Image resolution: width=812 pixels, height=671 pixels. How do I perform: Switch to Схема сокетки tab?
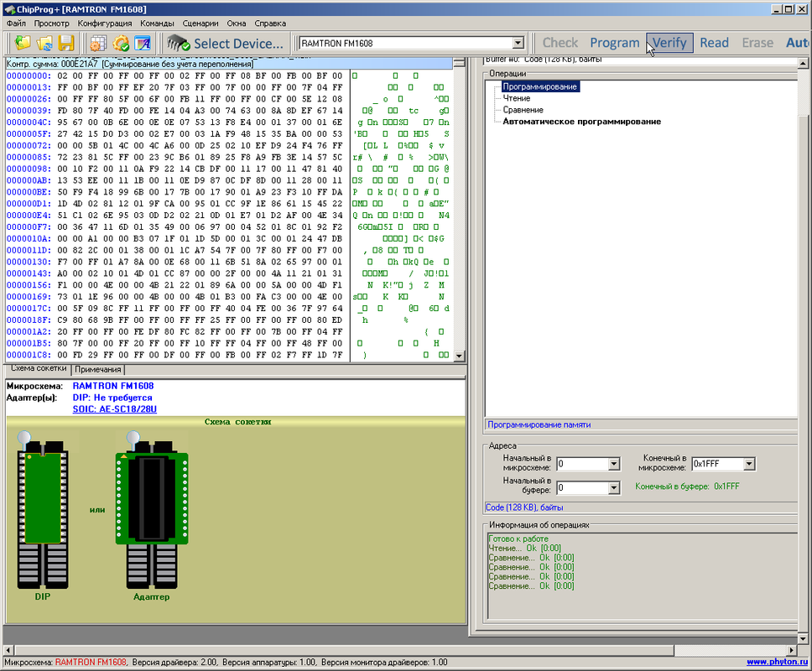pos(39,368)
